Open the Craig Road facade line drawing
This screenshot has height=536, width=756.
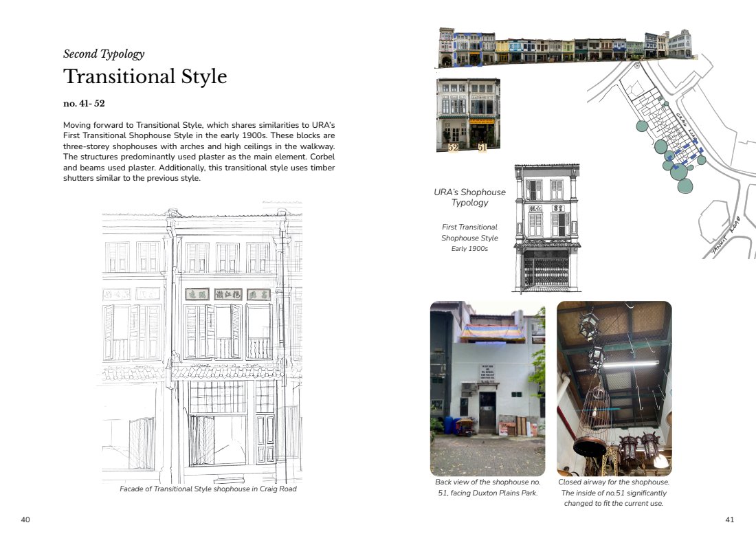pyautogui.click(x=202, y=343)
